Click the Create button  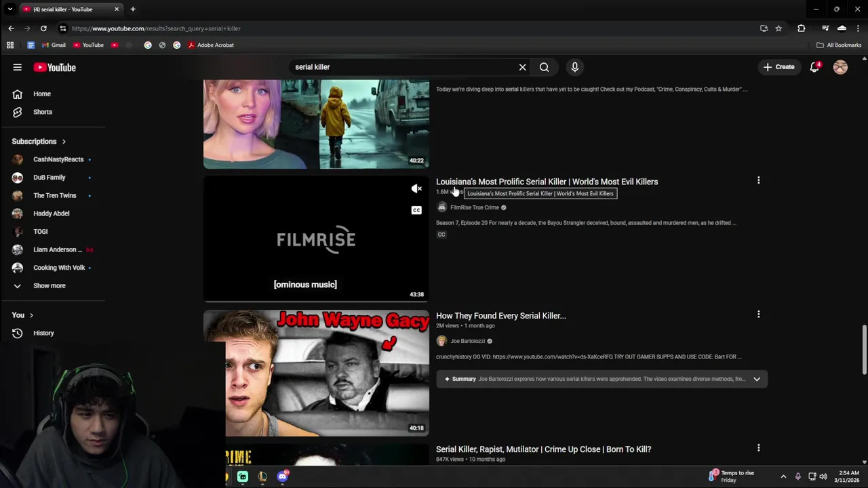point(778,67)
